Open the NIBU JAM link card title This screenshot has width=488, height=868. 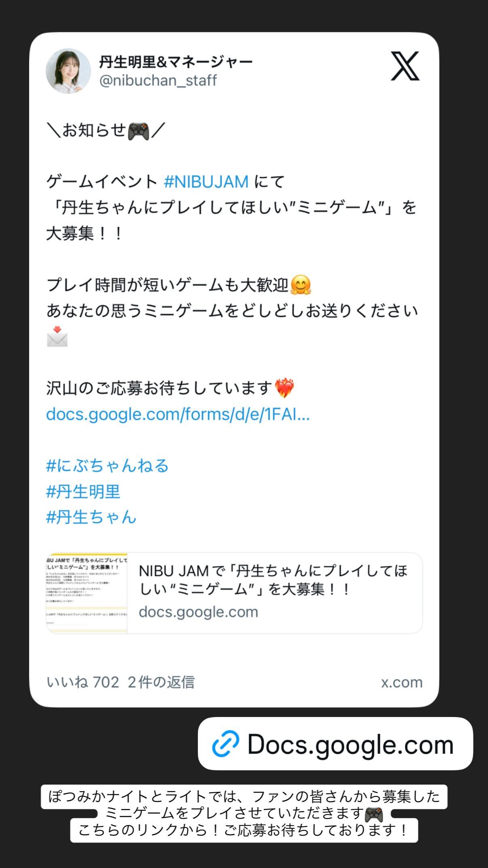tap(273, 580)
